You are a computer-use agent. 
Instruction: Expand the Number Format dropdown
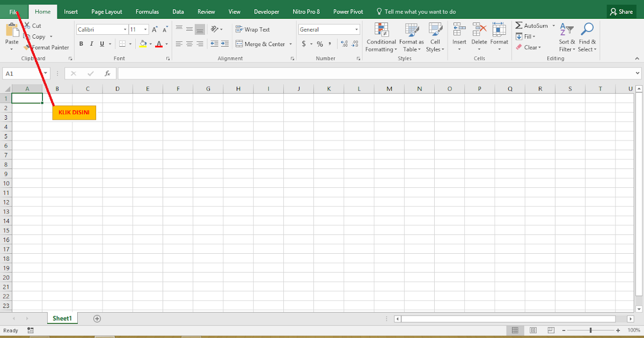click(x=356, y=29)
